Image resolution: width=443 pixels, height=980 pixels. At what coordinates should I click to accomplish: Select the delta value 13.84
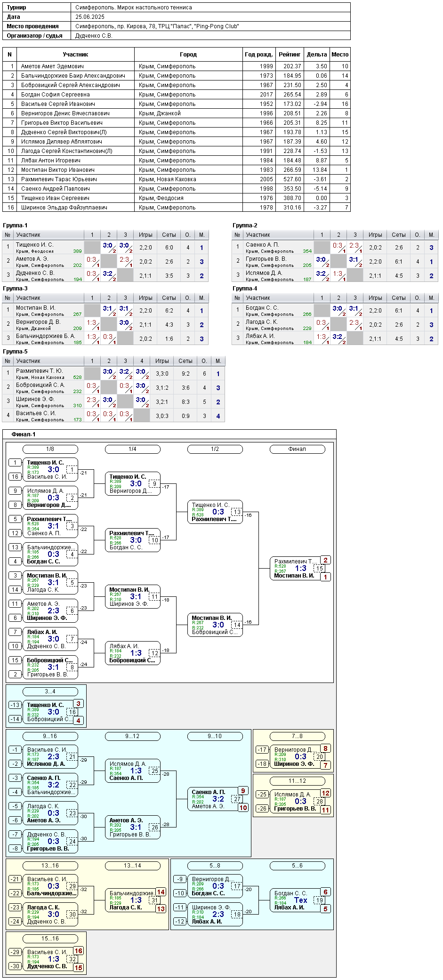[320, 170]
